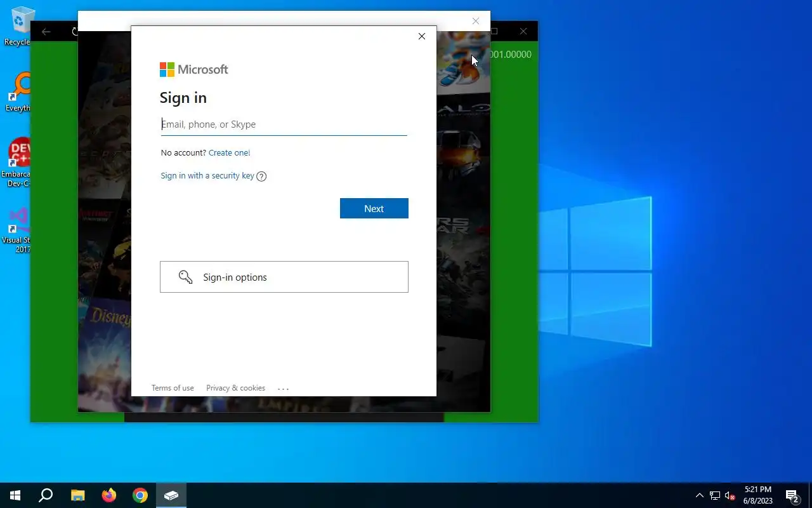Show hidden system tray icons
Image resolution: width=812 pixels, height=508 pixels.
pyautogui.click(x=699, y=495)
